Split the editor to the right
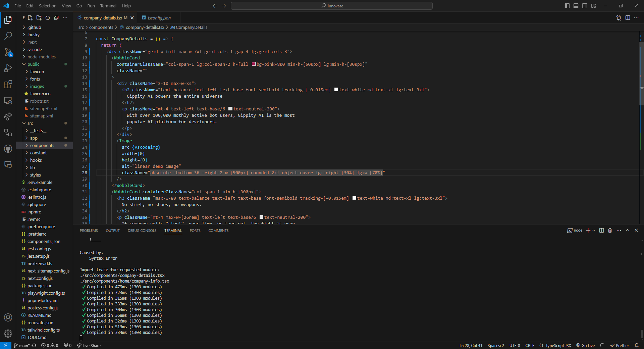The height and width of the screenshot is (349, 644). [x=628, y=18]
